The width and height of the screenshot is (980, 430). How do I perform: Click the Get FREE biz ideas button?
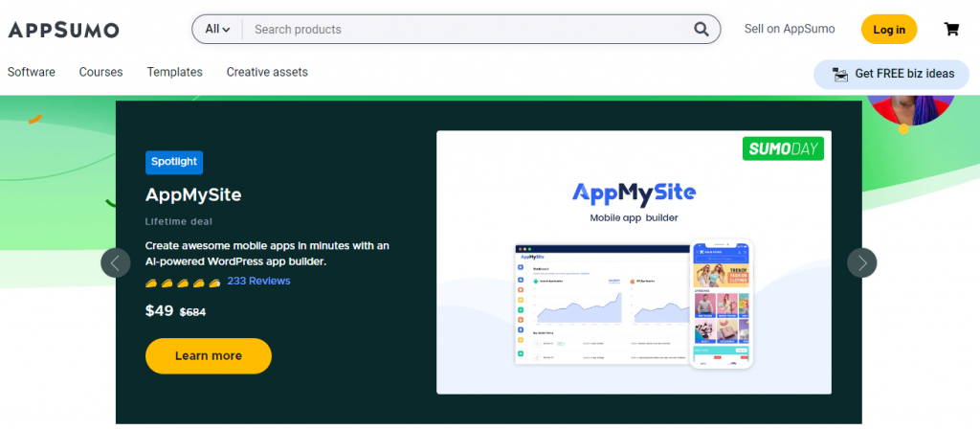[893, 75]
